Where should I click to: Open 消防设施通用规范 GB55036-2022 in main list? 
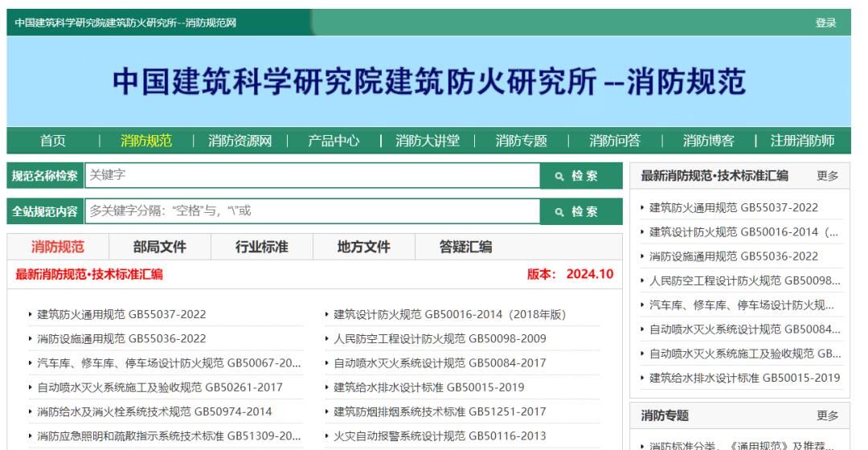(x=121, y=339)
